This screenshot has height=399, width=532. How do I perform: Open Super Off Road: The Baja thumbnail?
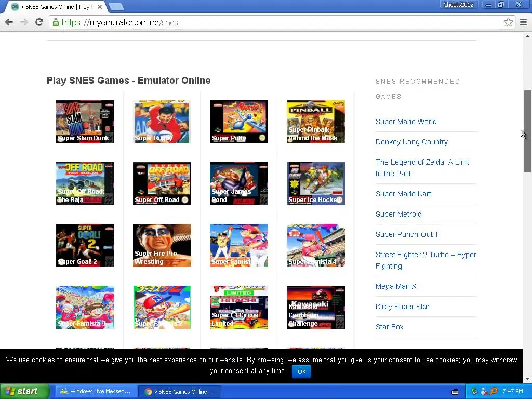click(85, 183)
